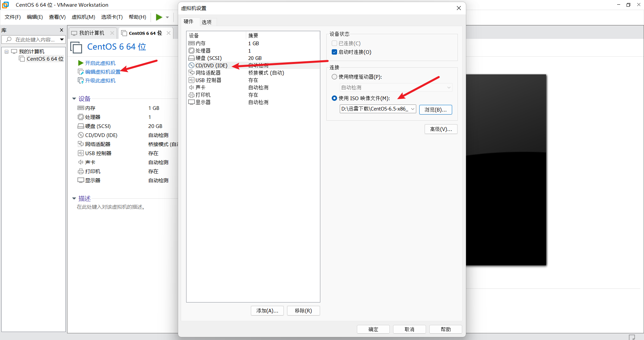Screen dimensions: 644x340
Task: Click the 升级此虚拟机 link
Action: pos(100,80)
